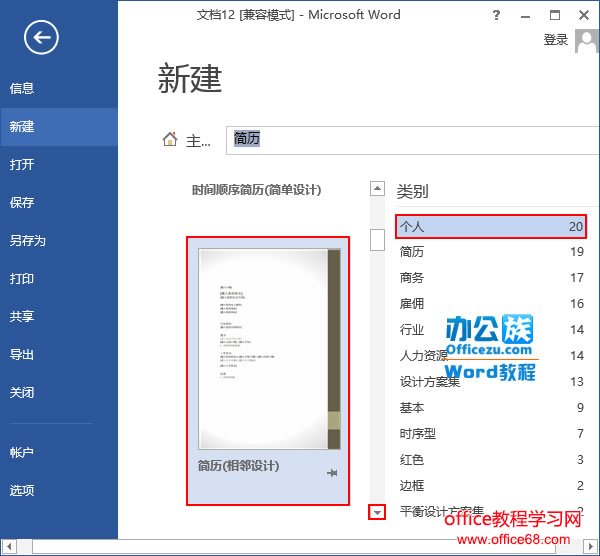This screenshot has height=556, width=600.
Task: Click the user avatar icon
Action: 587,41
